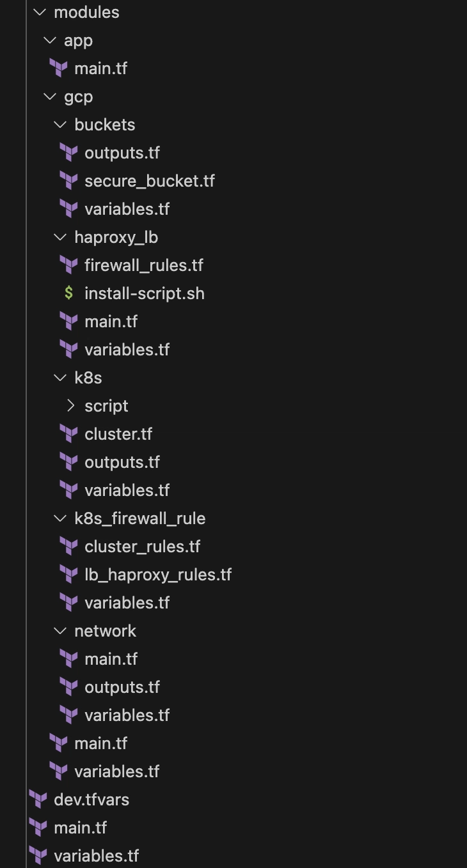Open variables.tf under the haproxy_lb folder
The height and width of the screenshot is (868, 467).
[x=127, y=350]
